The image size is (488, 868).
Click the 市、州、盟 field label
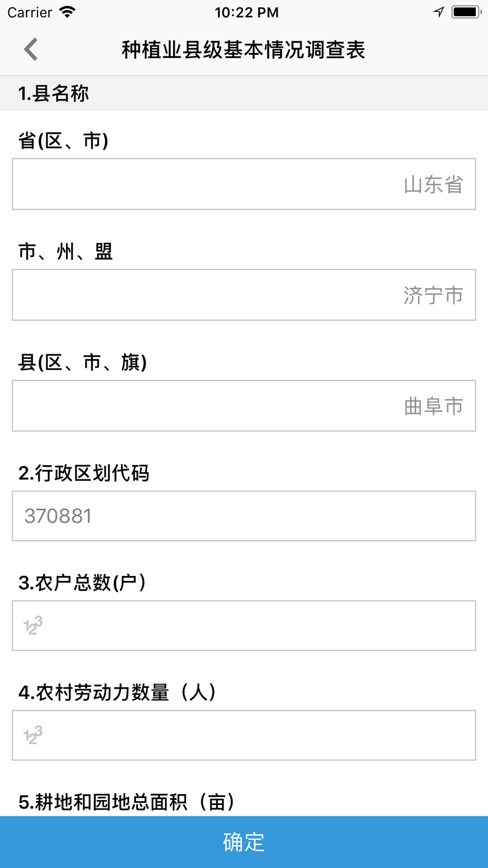tap(66, 251)
